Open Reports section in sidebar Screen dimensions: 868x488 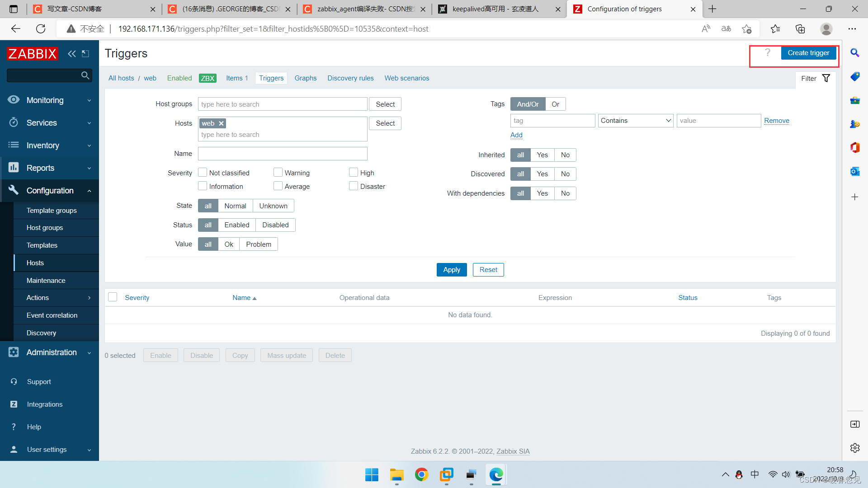pyautogui.click(x=49, y=168)
